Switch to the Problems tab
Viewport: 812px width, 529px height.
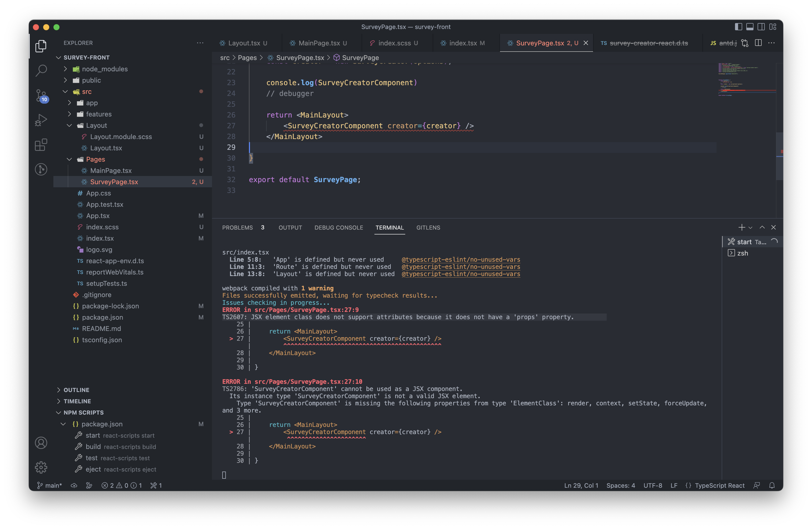[238, 228]
